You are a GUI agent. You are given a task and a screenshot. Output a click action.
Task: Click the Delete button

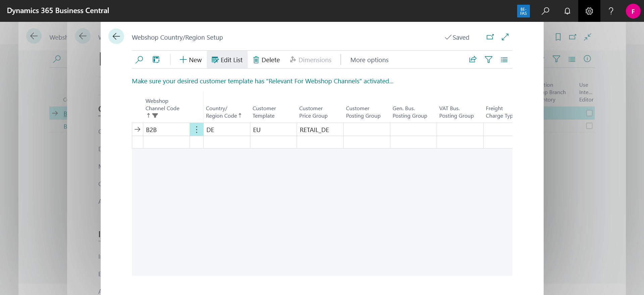[x=266, y=60]
